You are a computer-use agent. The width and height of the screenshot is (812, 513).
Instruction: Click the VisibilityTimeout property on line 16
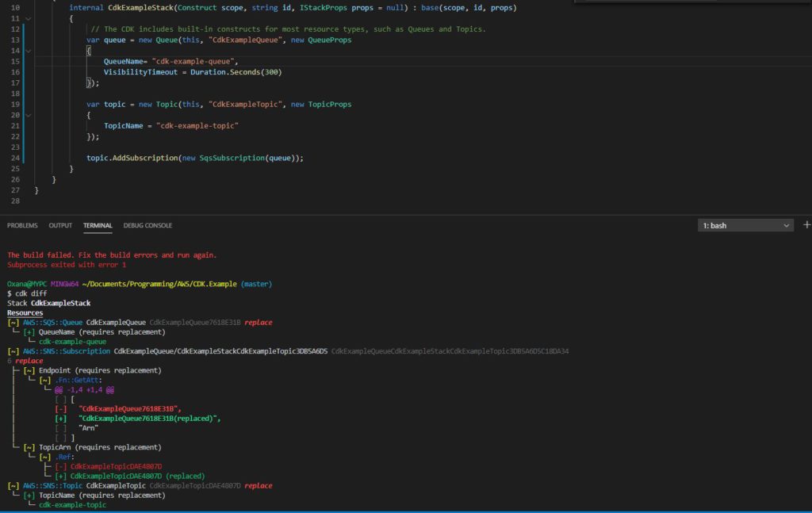click(140, 72)
